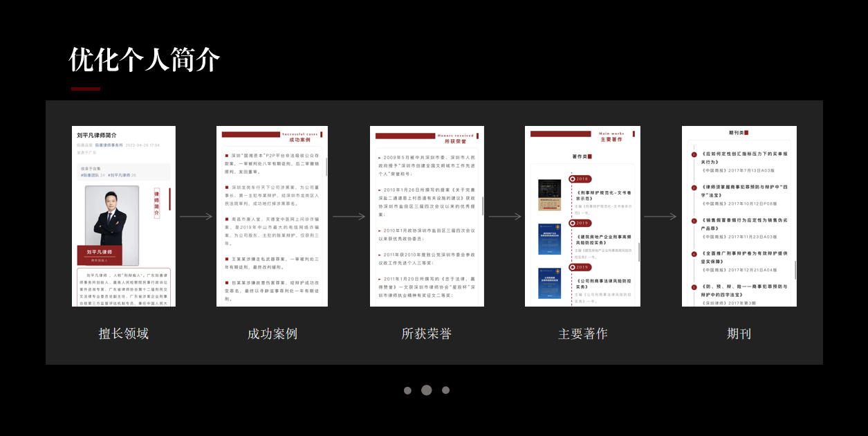The image size is (868, 436).
Task: Open the 际唐律师事务所 account link
Action: point(109,145)
